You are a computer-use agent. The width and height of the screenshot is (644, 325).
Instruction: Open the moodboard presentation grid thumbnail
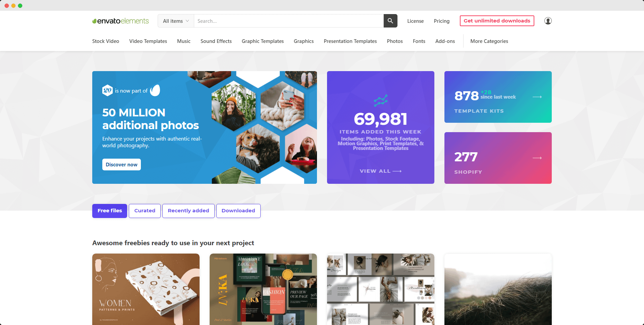pos(381,289)
